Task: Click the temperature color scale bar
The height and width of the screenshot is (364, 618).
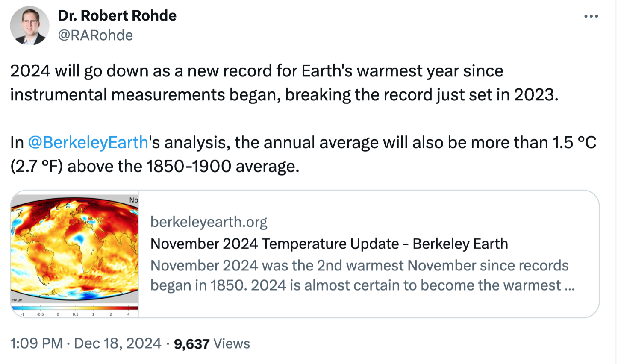Action: pyautogui.click(x=75, y=308)
